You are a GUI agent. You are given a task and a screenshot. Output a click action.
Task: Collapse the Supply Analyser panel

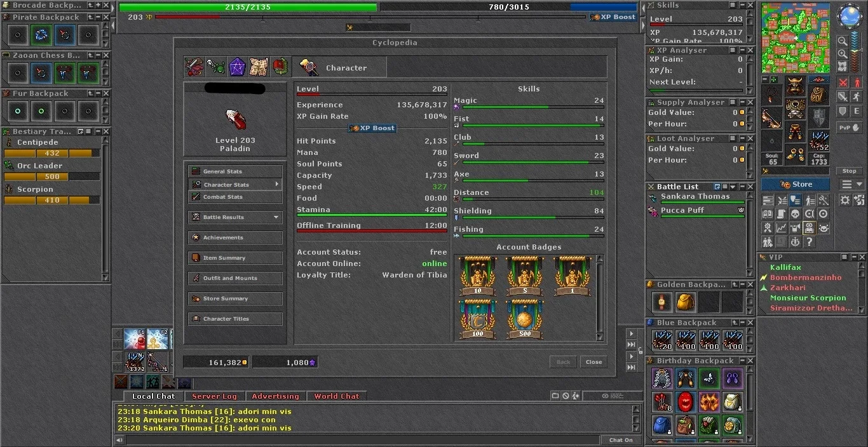(741, 102)
